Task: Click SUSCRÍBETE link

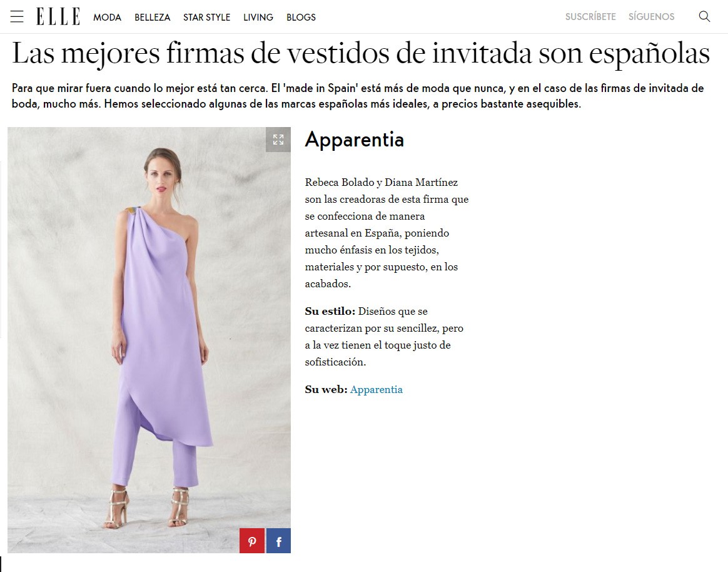Action: point(590,17)
